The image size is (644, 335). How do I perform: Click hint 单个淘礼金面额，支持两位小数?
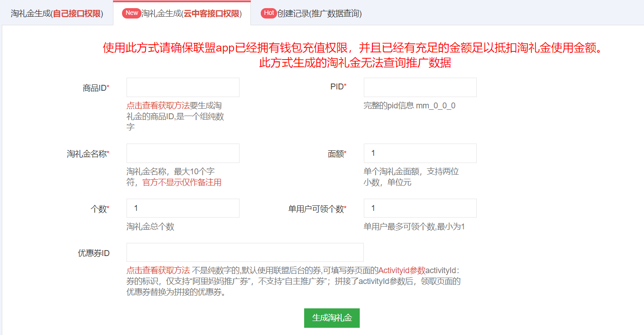coord(411,177)
